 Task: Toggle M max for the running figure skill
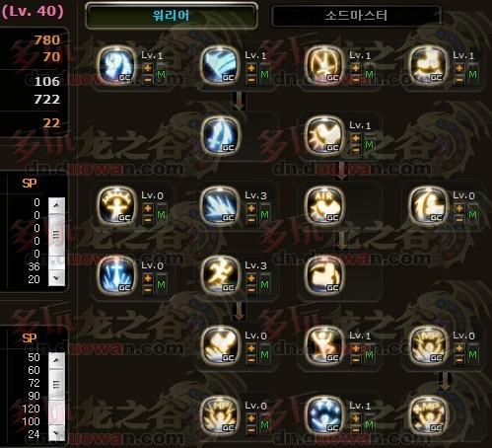point(264,285)
